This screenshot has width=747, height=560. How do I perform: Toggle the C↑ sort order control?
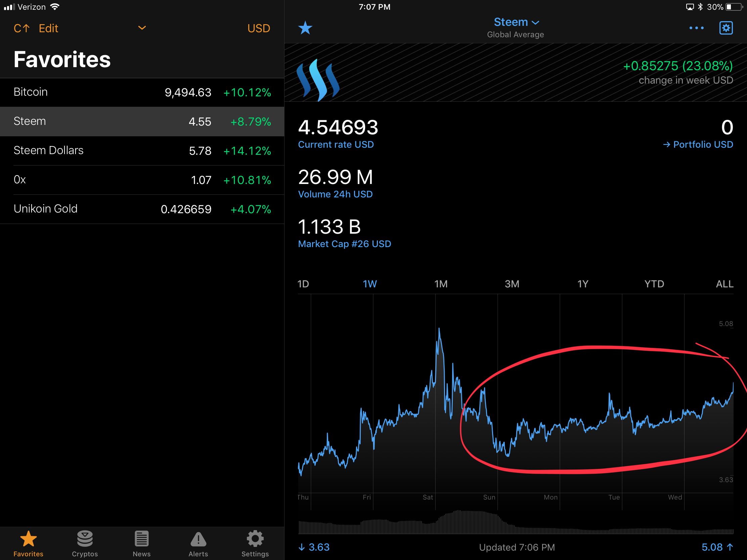click(x=21, y=28)
